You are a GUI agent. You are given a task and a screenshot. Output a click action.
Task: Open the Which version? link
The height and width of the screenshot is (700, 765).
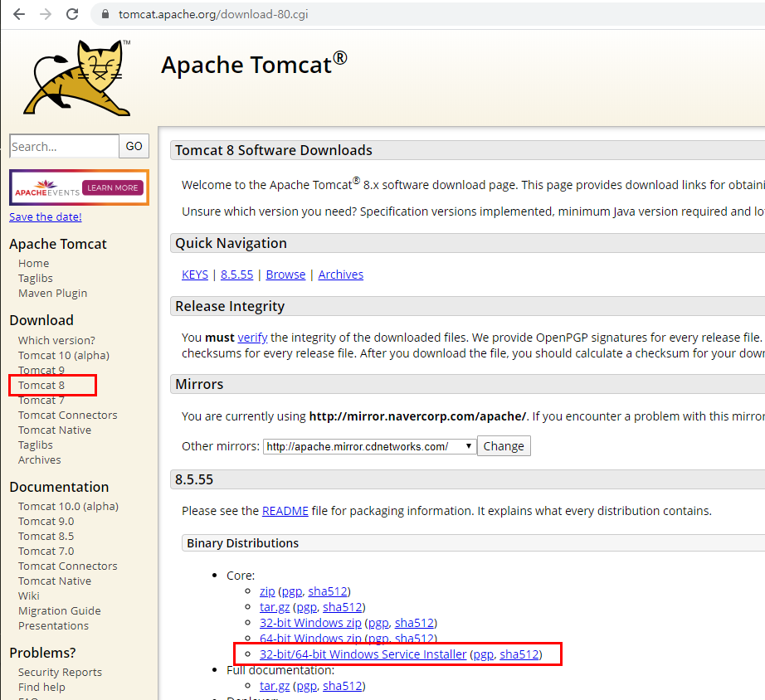pyautogui.click(x=56, y=341)
